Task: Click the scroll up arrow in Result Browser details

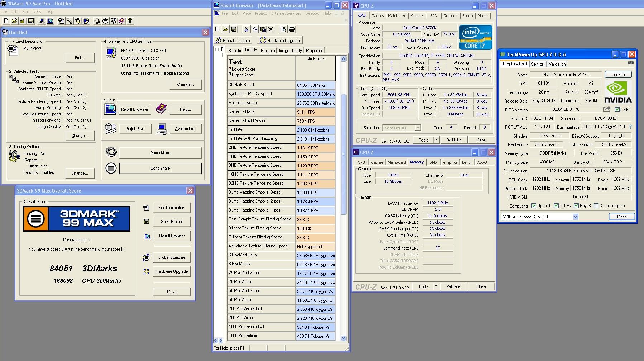Action: (343, 58)
